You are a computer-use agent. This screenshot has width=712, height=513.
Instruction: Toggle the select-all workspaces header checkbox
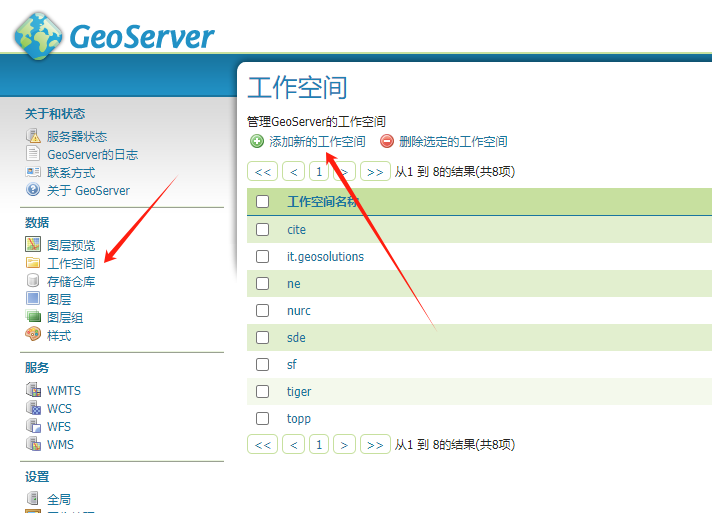point(262,202)
